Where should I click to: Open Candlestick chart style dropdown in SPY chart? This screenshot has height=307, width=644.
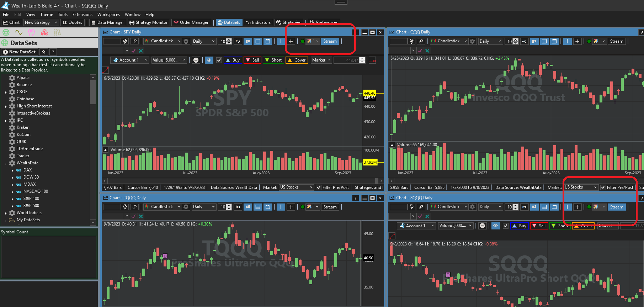tap(163, 41)
